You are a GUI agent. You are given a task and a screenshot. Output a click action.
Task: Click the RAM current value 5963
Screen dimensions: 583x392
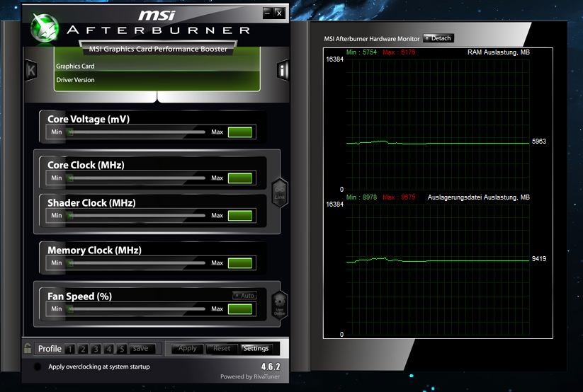(x=539, y=142)
